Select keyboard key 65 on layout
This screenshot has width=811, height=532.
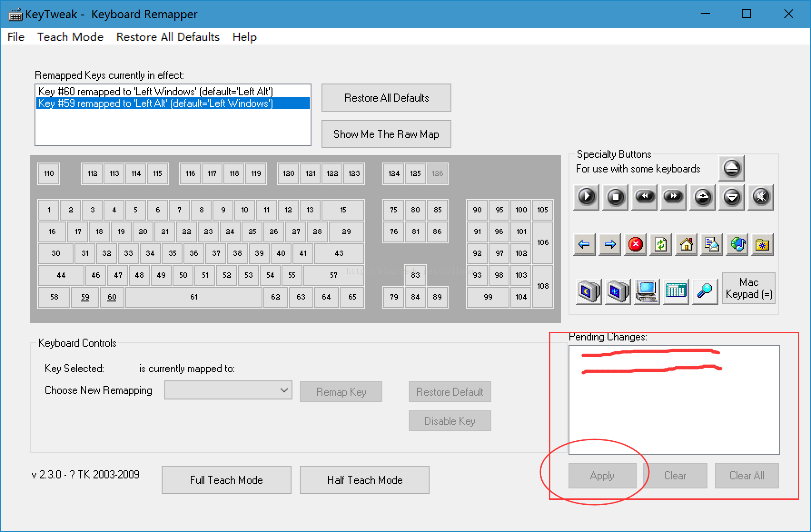[352, 297]
